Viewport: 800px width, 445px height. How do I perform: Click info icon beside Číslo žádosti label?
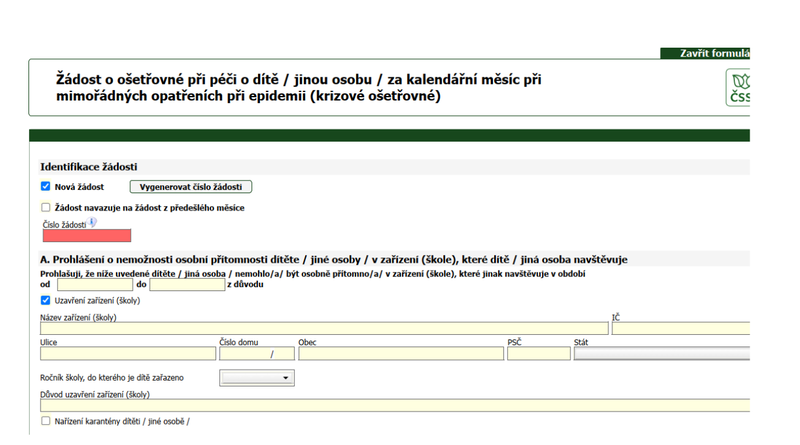pos(93,223)
